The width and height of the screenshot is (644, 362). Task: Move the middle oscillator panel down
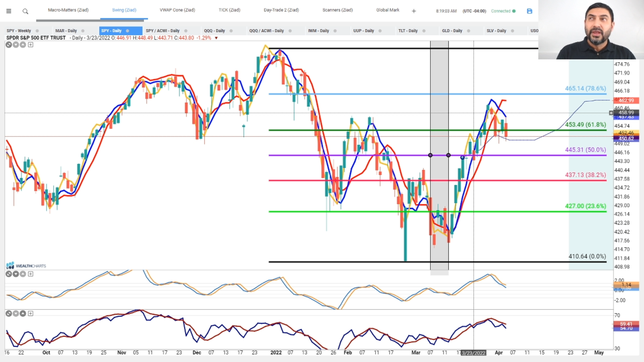pyautogui.click(x=16, y=274)
